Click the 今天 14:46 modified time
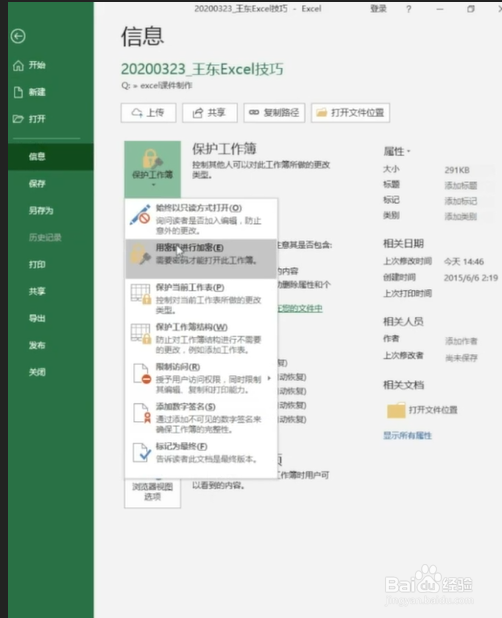Screen dimensions: 502x618 464,261
